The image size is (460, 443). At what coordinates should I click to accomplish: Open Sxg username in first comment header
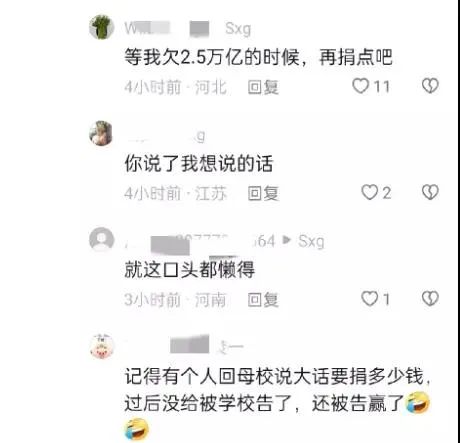(x=238, y=29)
